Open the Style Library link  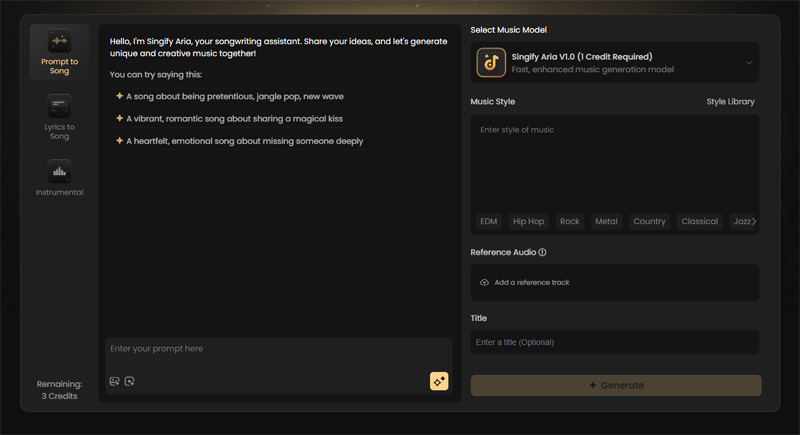coord(730,101)
